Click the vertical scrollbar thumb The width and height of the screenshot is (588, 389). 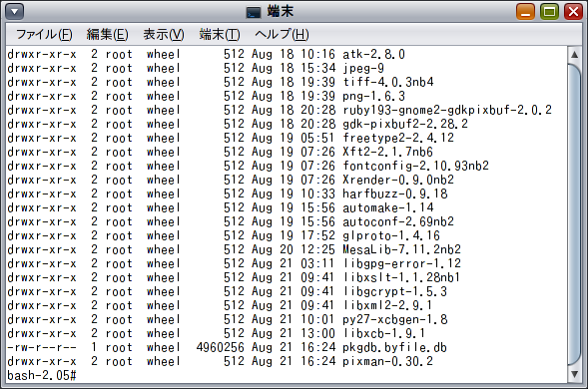(574, 214)
